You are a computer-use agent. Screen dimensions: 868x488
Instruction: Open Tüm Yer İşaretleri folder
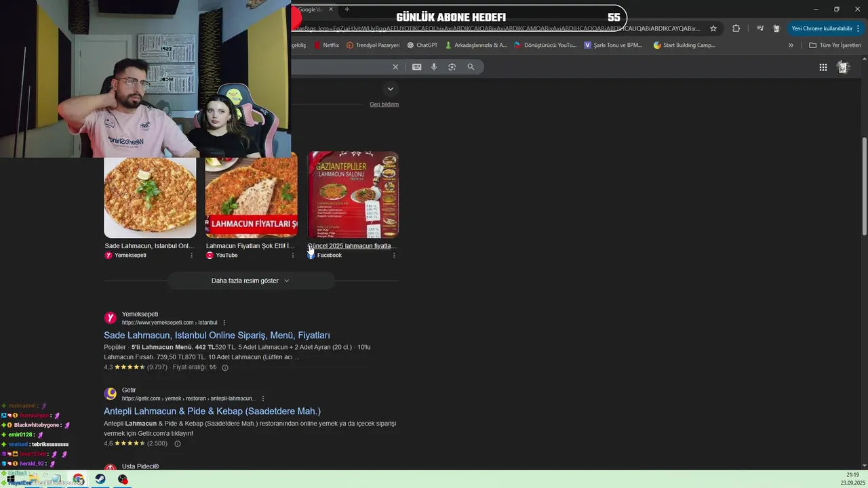click(835, 45)
